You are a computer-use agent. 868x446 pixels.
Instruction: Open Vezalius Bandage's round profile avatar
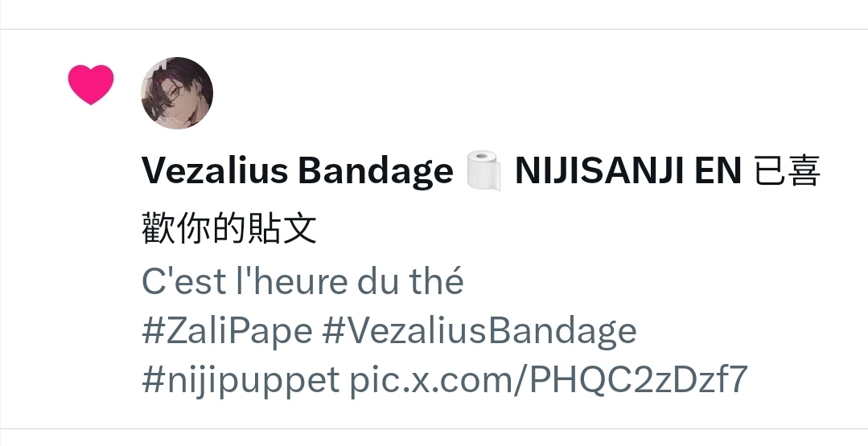(x=177, y=93)
